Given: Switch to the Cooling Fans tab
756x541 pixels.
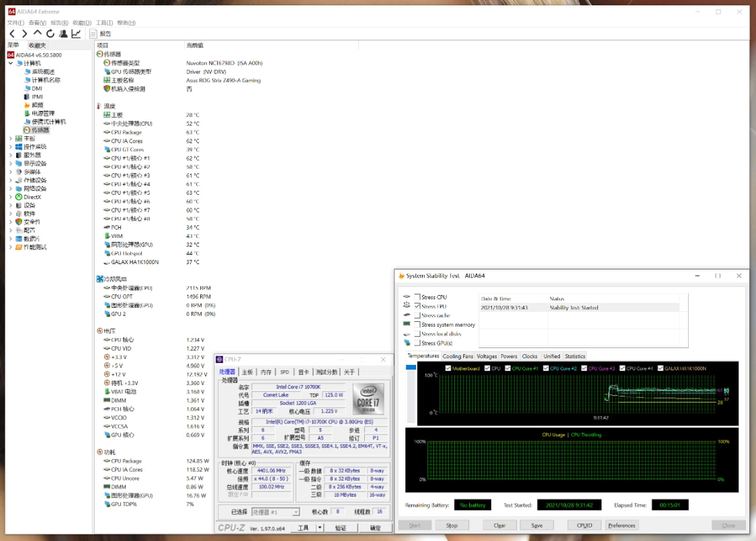Looking at the screenshot, I should click(458, 356).
